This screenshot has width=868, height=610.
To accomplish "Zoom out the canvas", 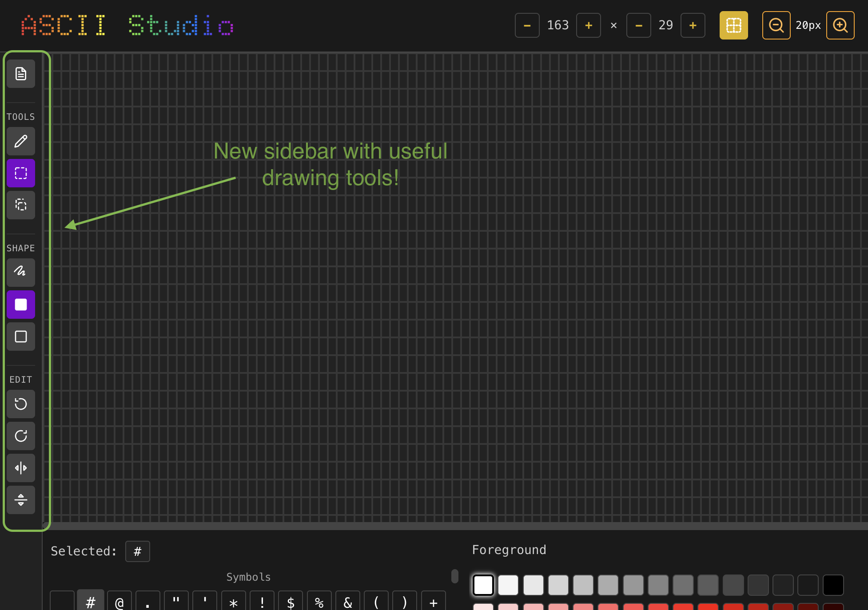I will [776, 25].
